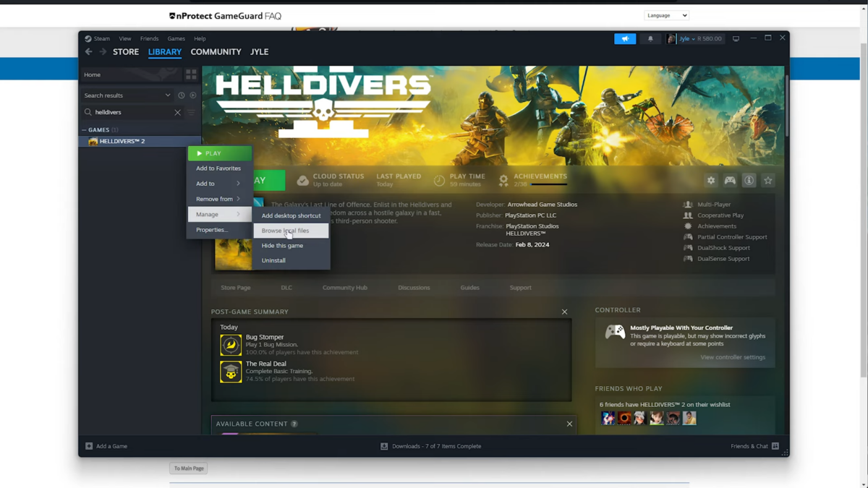Open the notifications bell
The image size is (868, 488).
(x=650, y=39)
